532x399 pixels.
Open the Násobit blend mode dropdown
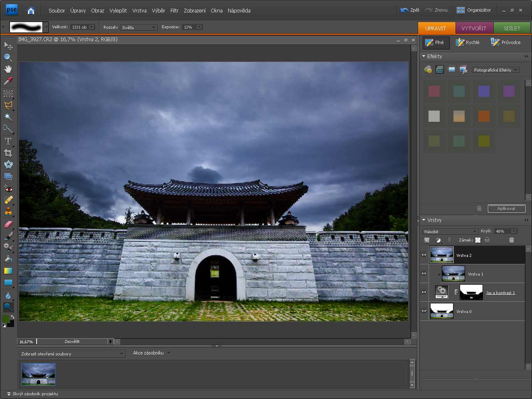451,232
